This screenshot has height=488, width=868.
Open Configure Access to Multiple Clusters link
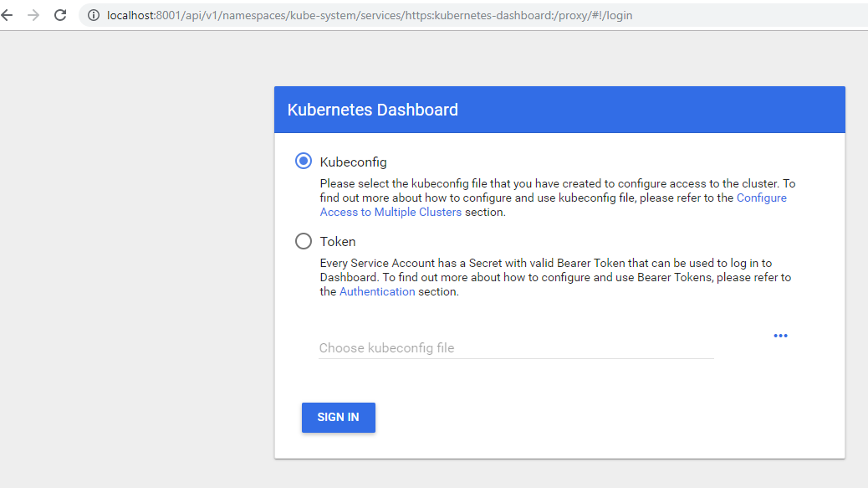pyautogui.click(x=391, y=213)
